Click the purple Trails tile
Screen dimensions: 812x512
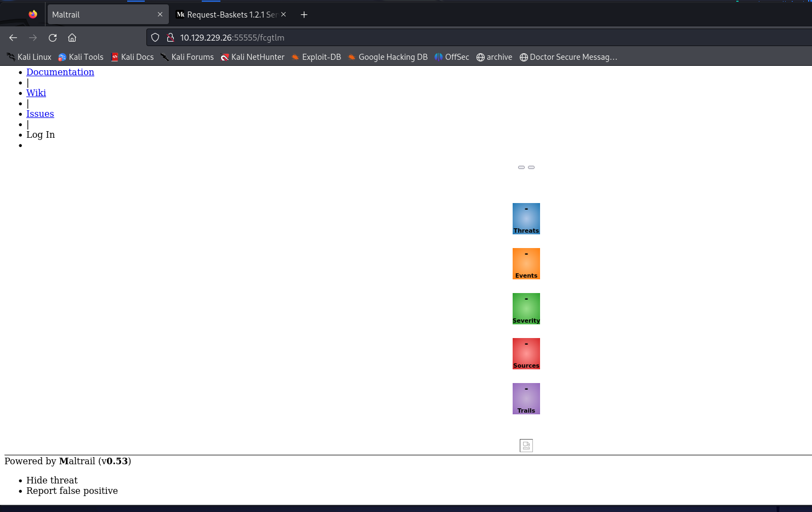[526, 398]
